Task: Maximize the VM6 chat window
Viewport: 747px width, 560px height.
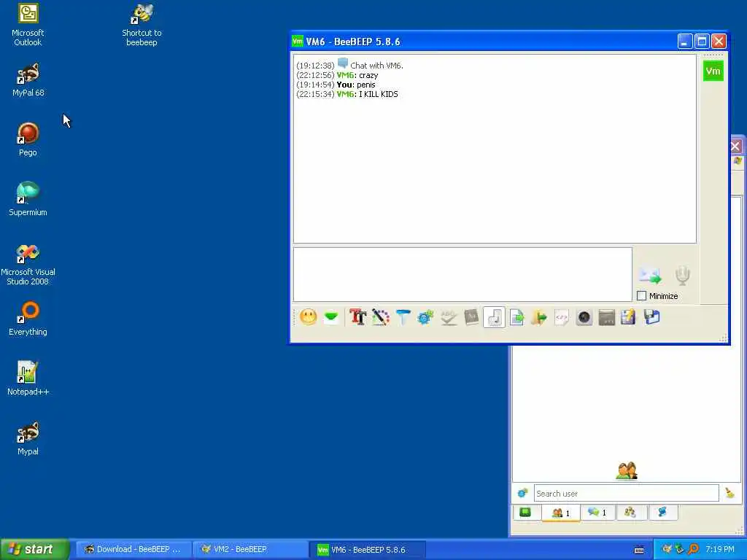Action: (702, 42)
